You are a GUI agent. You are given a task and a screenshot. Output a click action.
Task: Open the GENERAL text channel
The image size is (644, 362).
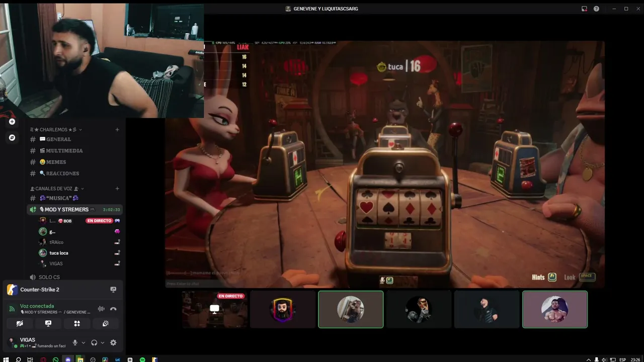[x=75, y=139]
